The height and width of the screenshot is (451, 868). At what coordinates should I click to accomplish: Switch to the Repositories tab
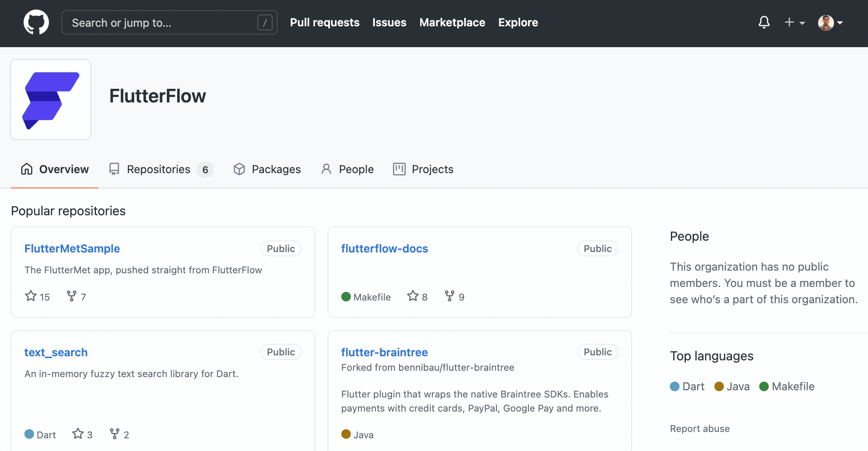point(161,169)
